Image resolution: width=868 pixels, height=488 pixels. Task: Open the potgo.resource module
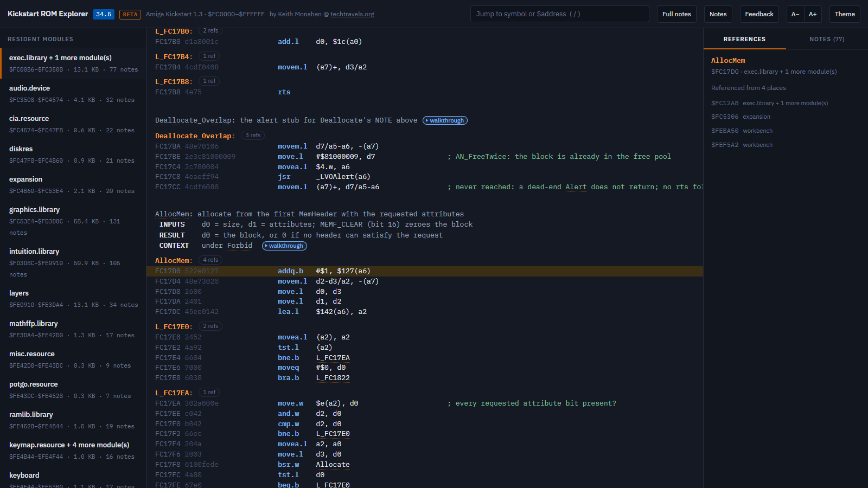coord(73,390)
